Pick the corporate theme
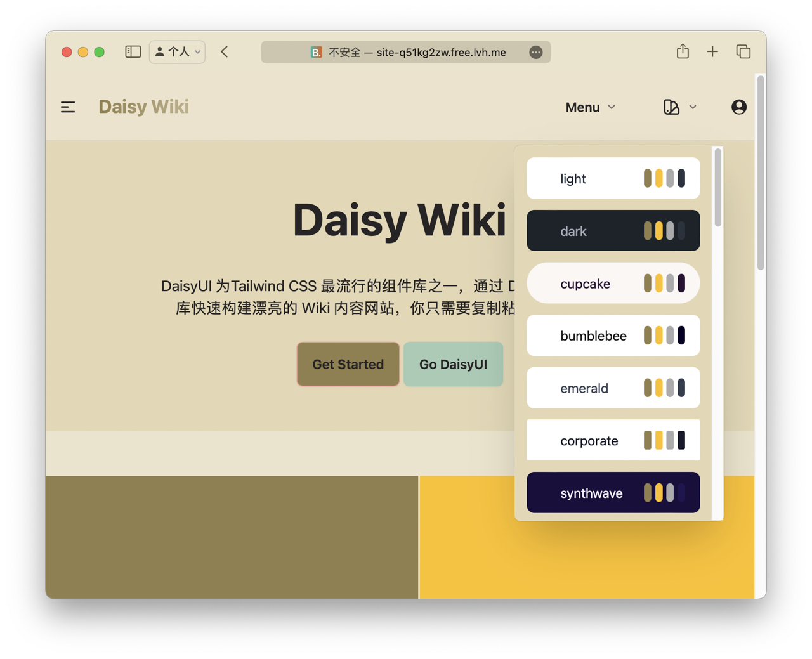 click(x=613, y=440)
